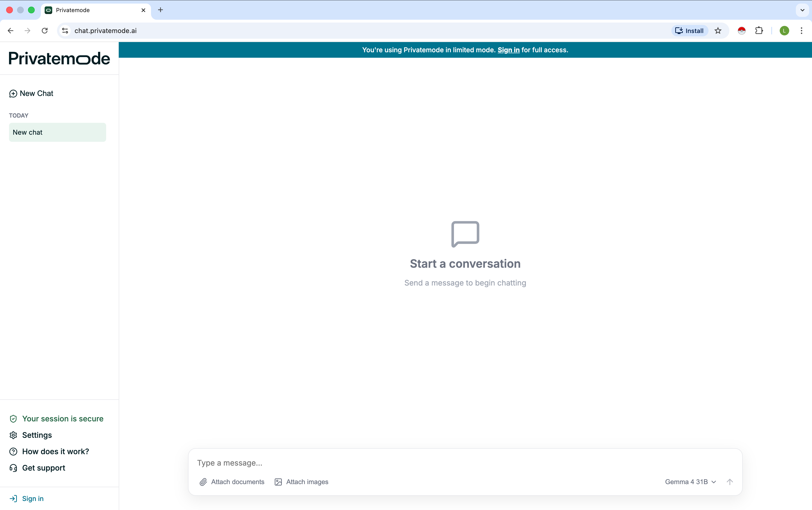The width and height of the screenshot is (812, 510).
Task: Start a New Chat from sidebar
Action: pos(31,93)
